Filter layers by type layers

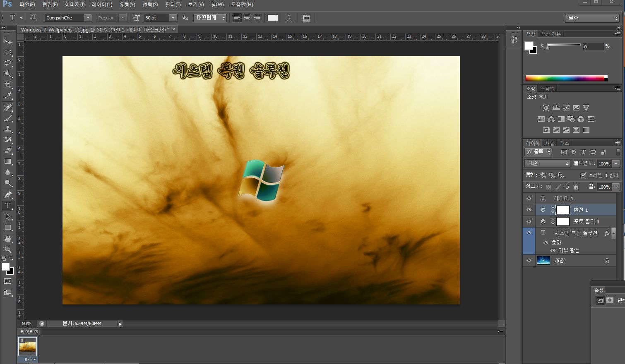[584, 152]
